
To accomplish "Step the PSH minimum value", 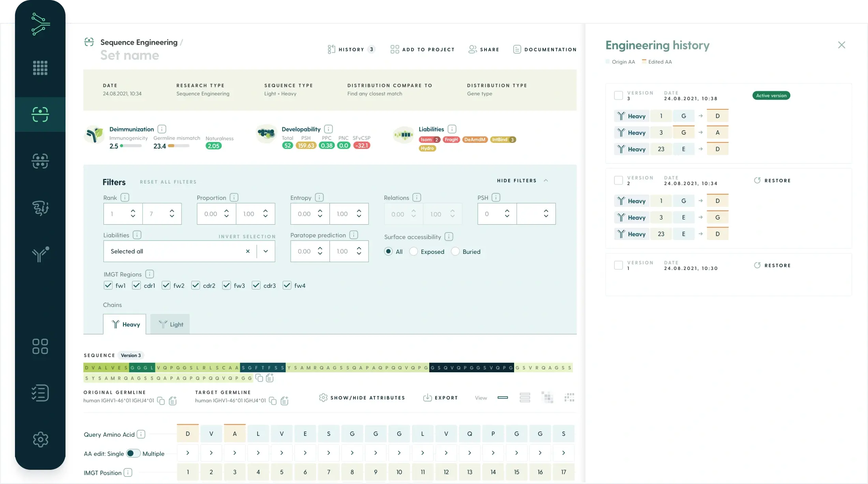I will pos(507,214).
